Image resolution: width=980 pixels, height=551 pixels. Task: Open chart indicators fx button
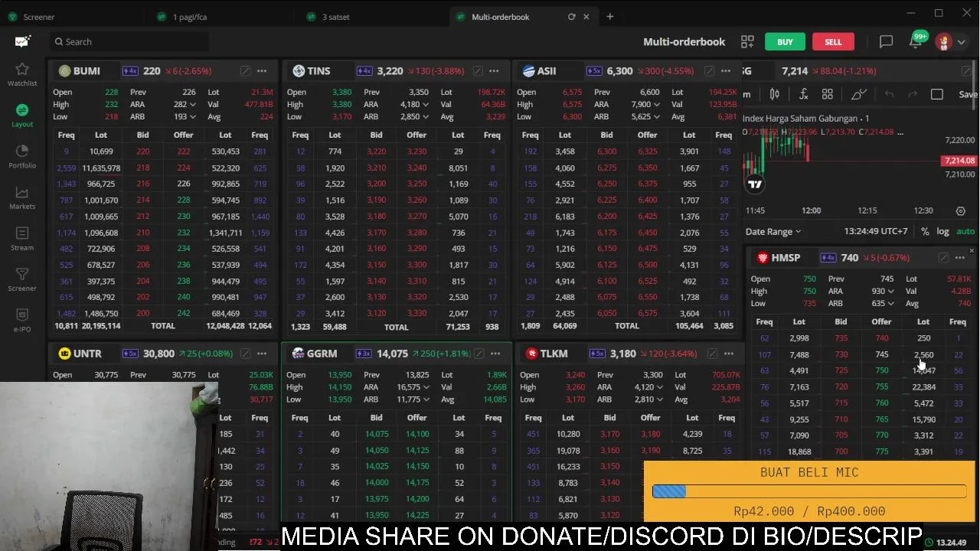(x=803, y=94)
